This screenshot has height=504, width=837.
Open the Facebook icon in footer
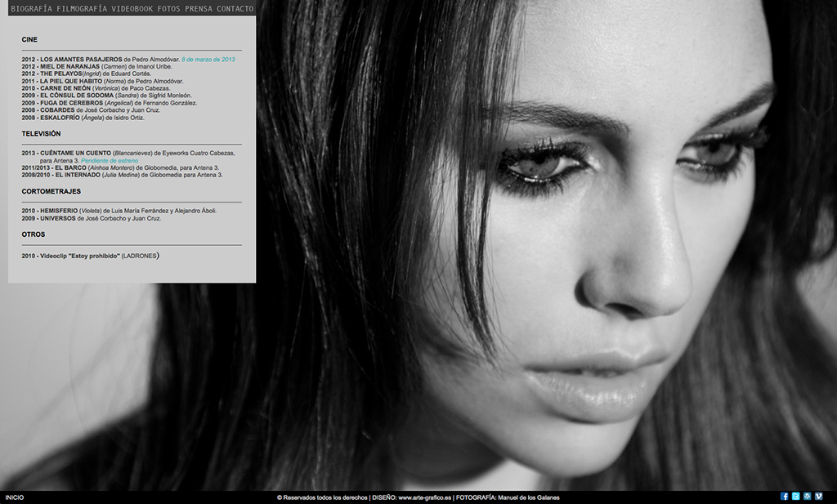point(785,497)
